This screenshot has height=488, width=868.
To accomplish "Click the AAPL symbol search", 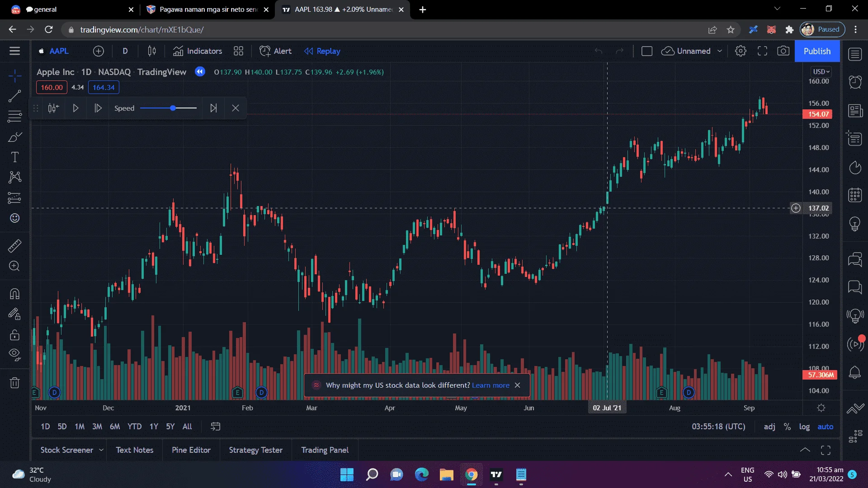I will tap(54, 51).
